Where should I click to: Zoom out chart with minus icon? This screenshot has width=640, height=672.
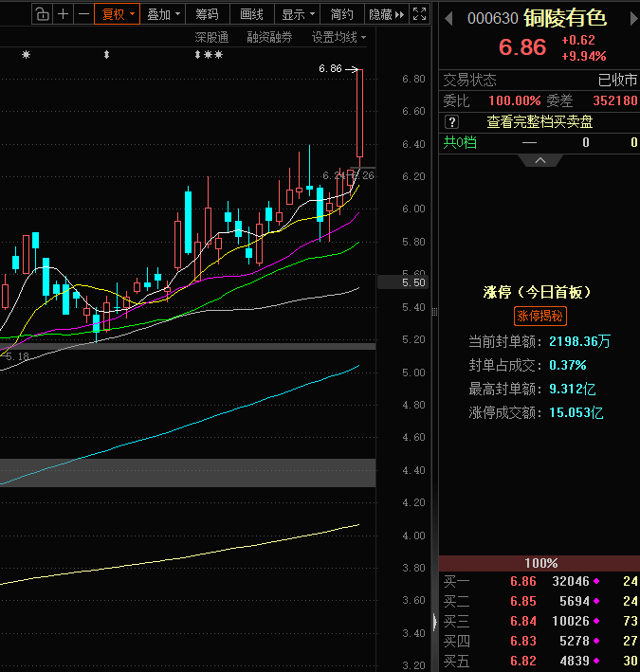83,14
